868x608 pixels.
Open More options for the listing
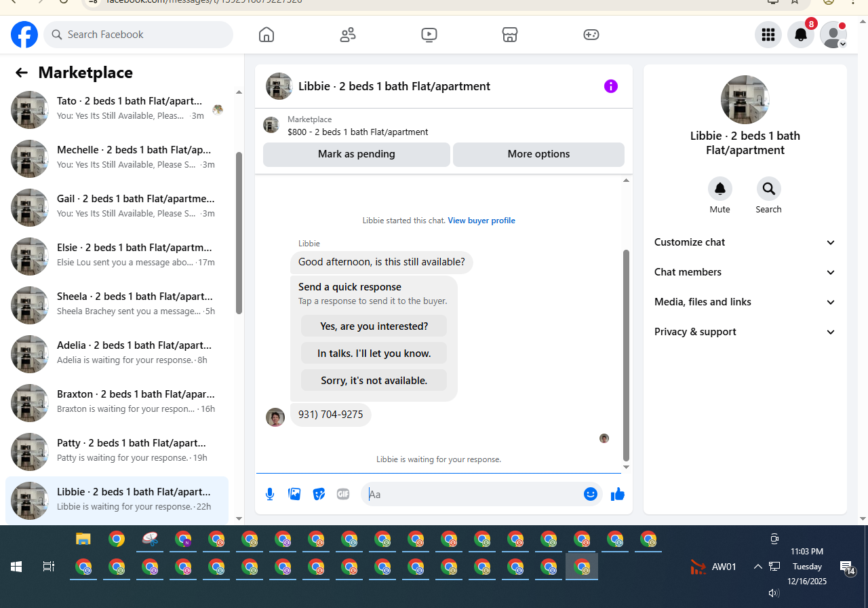point(538,154)
